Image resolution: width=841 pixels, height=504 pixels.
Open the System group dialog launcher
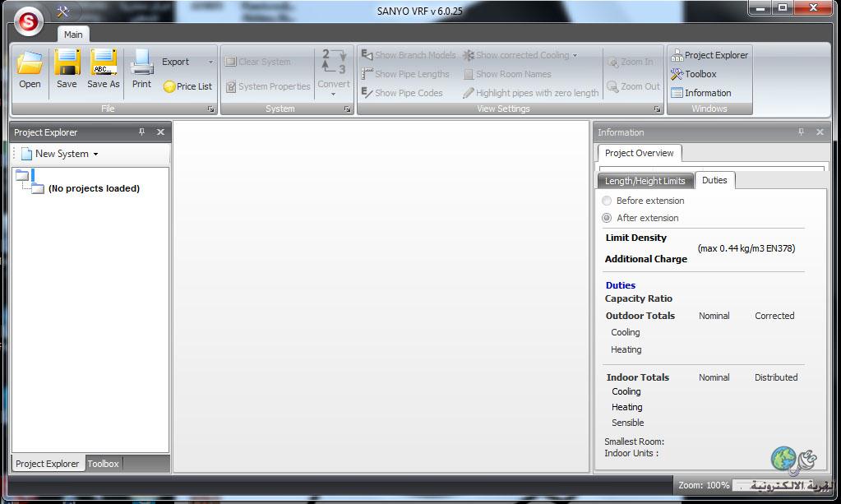click(348, 109)
